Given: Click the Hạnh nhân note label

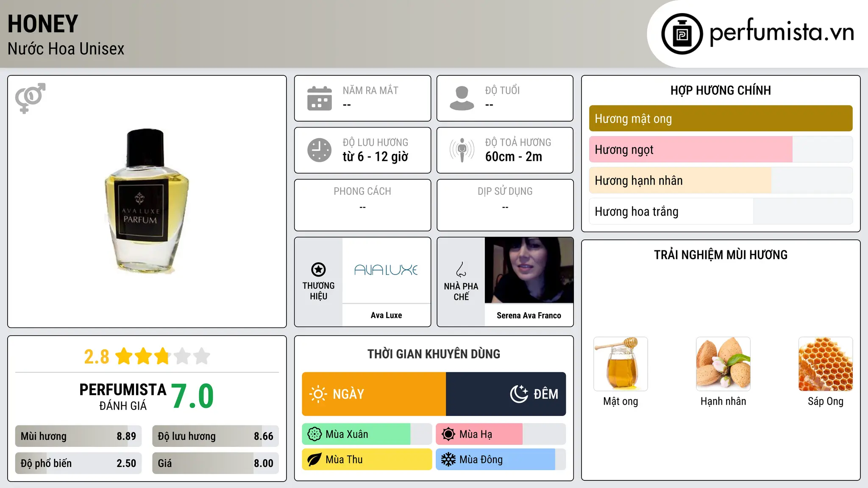Looking at the screenshot, I should tap(723, 401).
